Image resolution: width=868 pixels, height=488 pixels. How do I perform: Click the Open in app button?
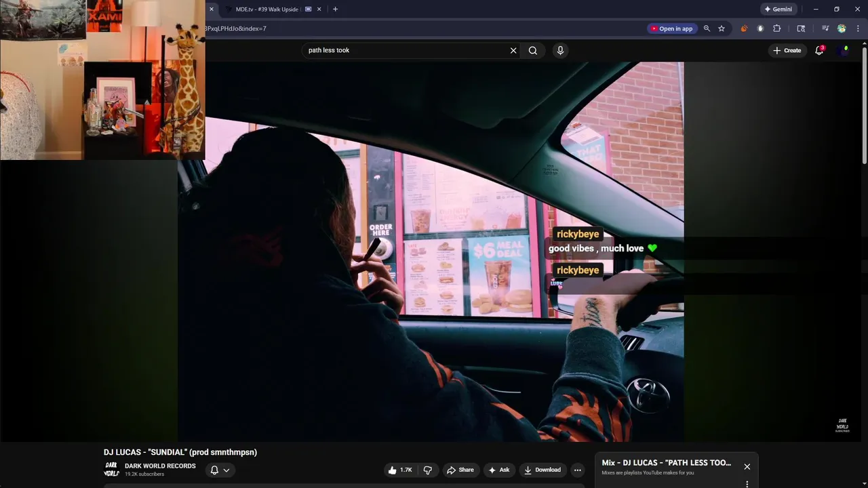coord(671,28)
